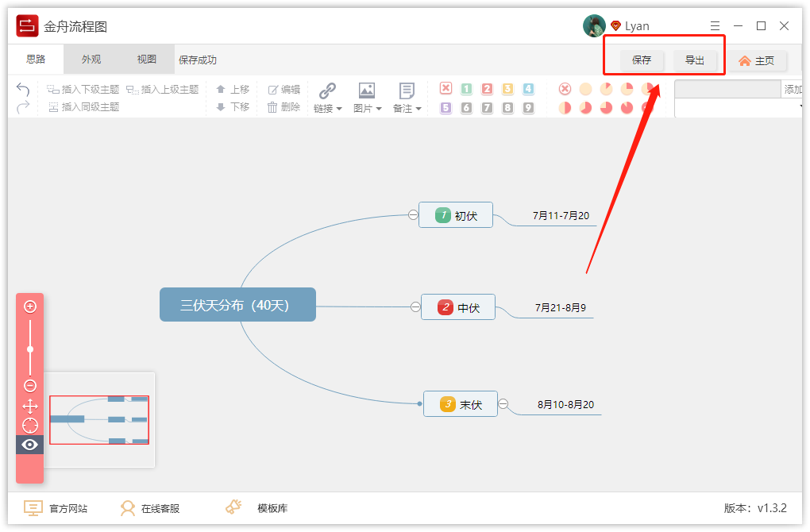Click the locate center target icon
This screenshot has height=532, width=810.
[x=30, y=426]
